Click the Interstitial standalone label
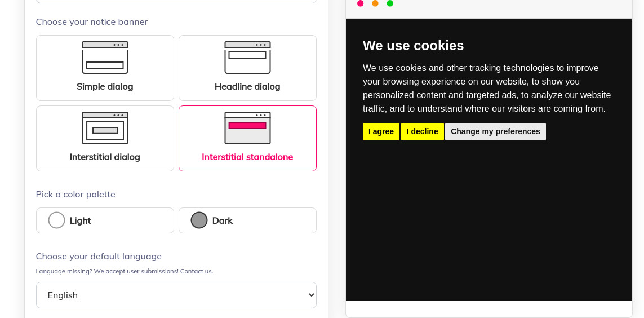644x318 pixels. click(247, 157)
